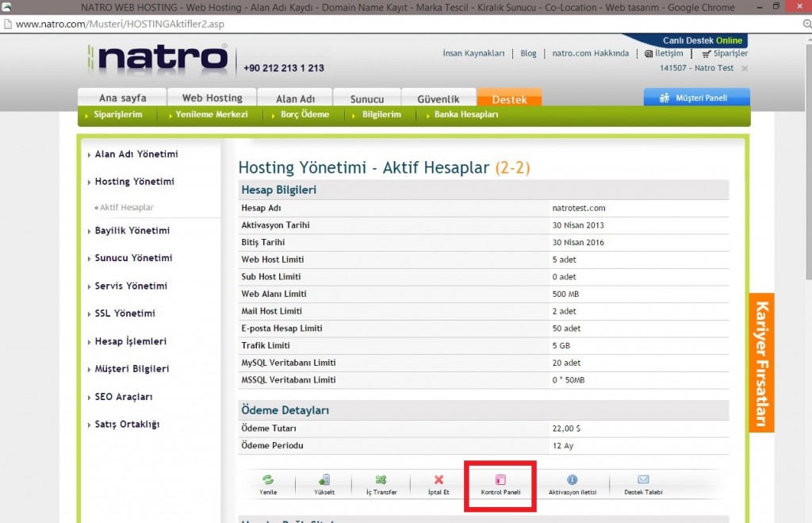Expand Alan Adı Yönetimi in sidebar
This screenshot has width=812, height=523.
click(x=136, y=154)
